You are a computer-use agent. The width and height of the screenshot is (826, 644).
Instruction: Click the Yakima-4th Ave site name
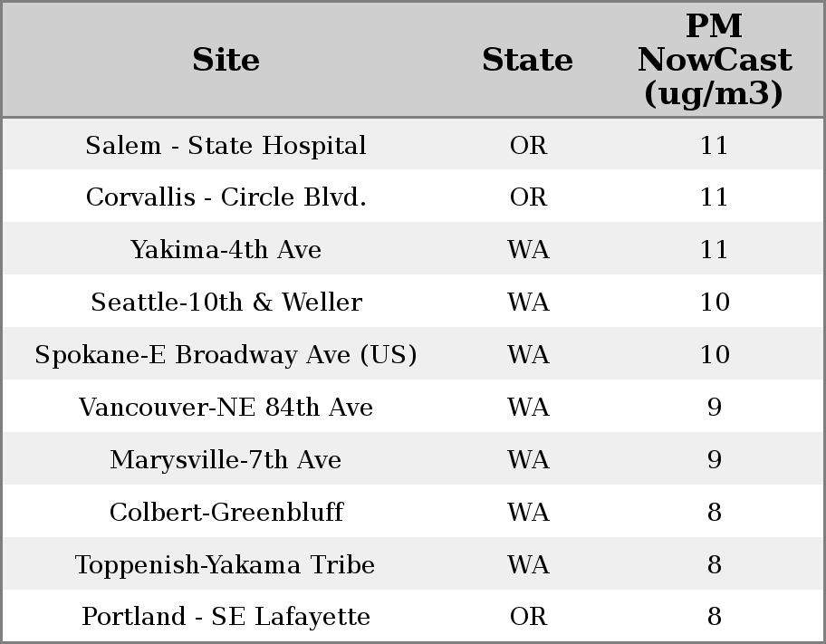[226, 250]
